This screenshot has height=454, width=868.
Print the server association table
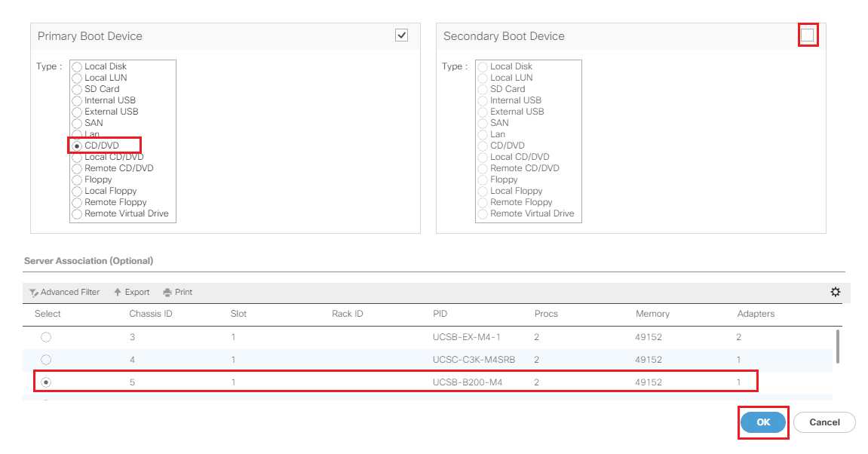tap(178, 293)
